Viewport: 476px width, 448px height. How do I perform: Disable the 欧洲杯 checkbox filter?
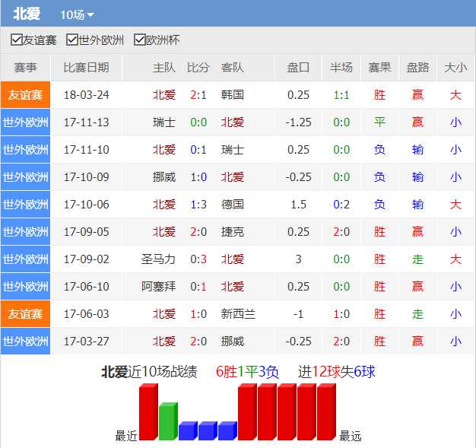(x=139, y=40)
